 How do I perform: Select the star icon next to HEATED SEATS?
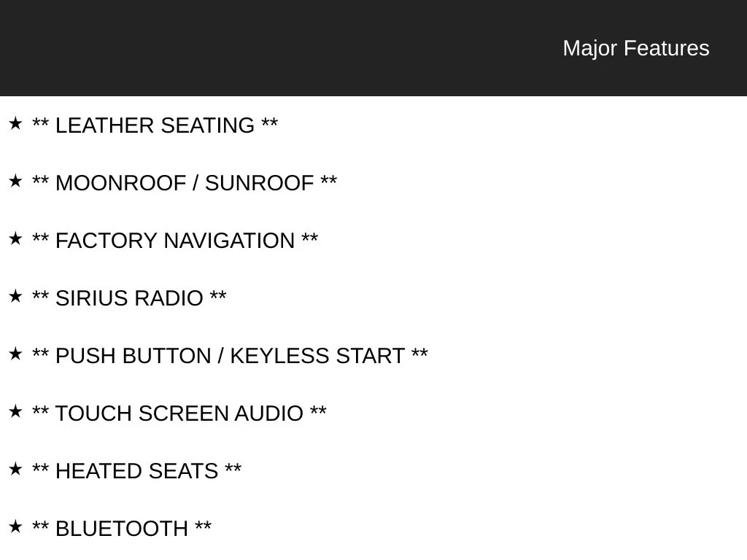[x=15, y=469]
